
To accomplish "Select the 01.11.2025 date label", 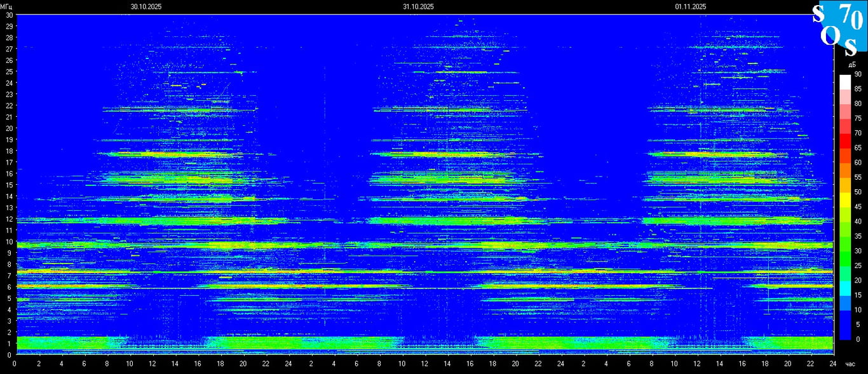I will (x=691, y=6).
